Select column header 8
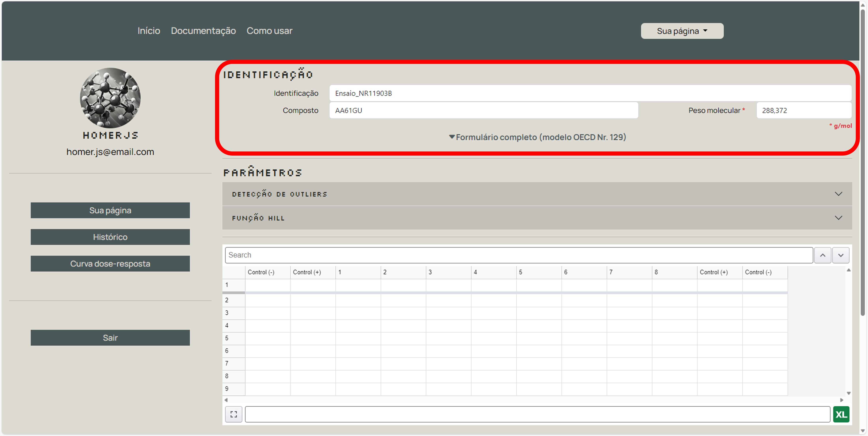The image size is (868, 436). (x=674, y=272)
